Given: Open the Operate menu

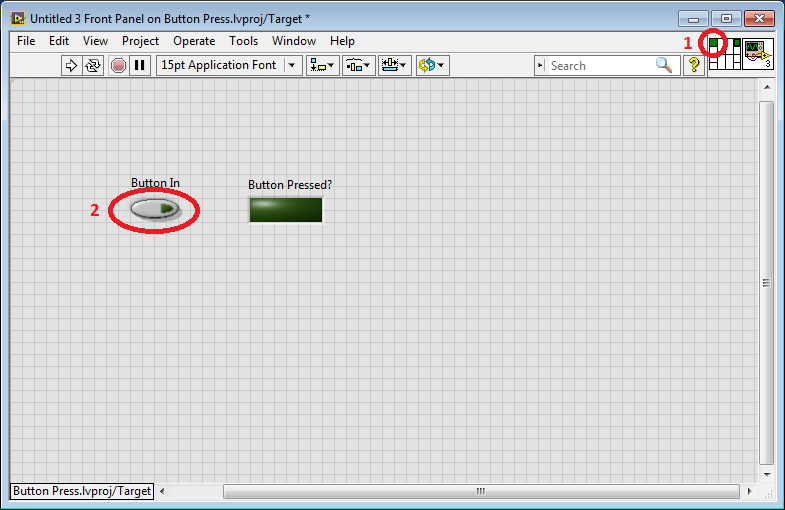Looking at the screenshot, I should pyautogui.click(x=194, y=41).
